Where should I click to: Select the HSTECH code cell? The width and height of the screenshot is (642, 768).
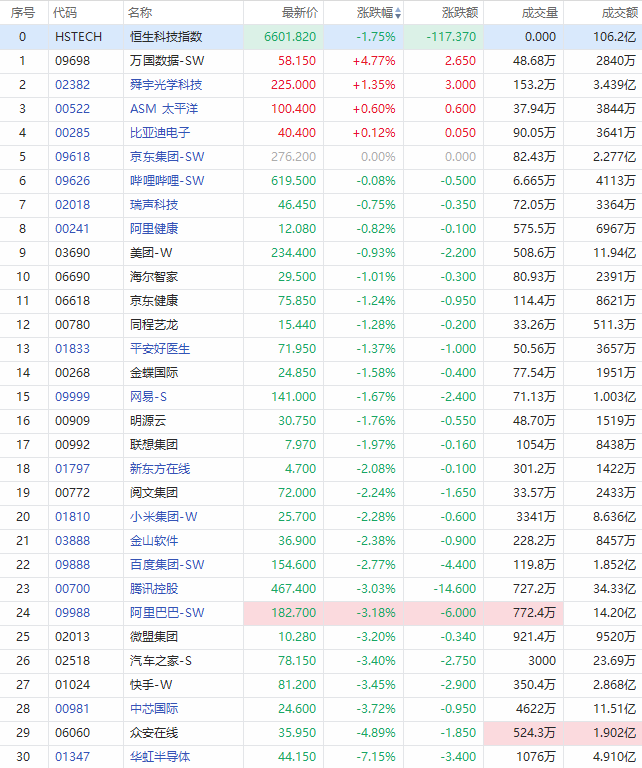pos(78,37)
